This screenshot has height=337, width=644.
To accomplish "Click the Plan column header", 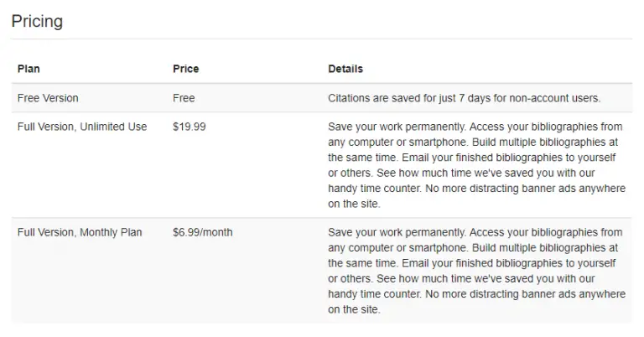I will coord(29,69).
